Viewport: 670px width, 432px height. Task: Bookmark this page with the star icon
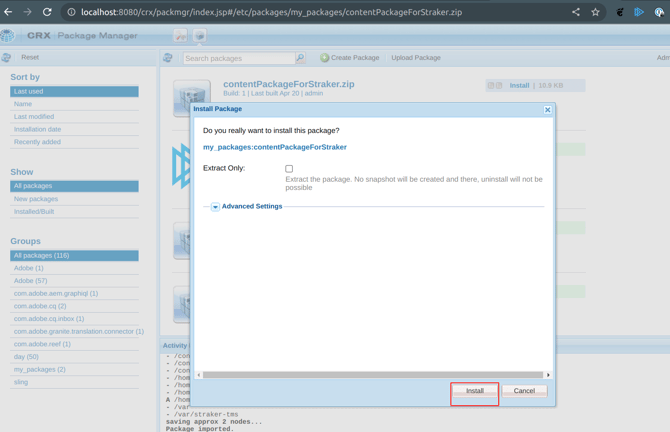(x=595, y=12)
